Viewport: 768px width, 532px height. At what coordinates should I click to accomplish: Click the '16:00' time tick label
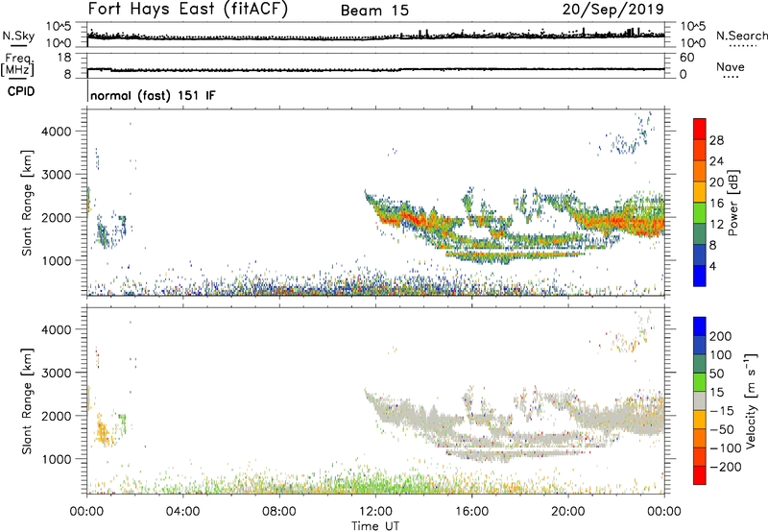click(x=471, y=512)
